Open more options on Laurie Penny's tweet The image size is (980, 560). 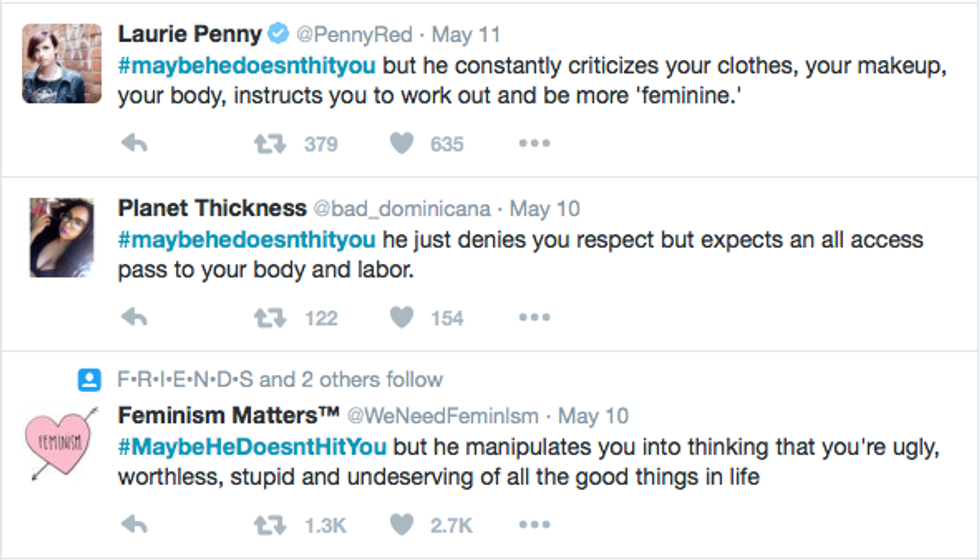point(534,144)
